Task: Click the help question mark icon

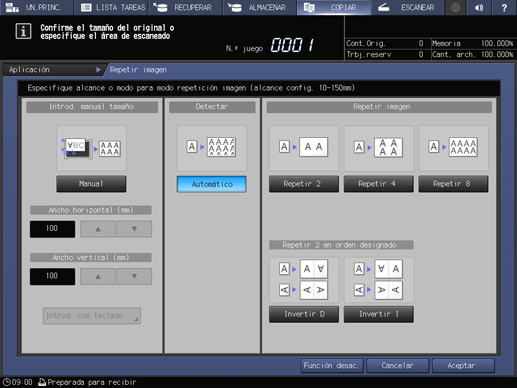Action: (x=504, y=7)
